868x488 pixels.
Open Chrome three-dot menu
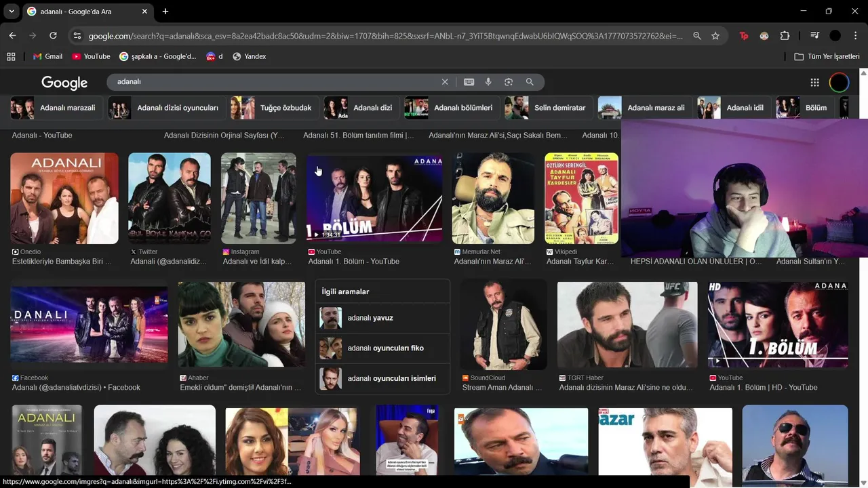point(856,36)
